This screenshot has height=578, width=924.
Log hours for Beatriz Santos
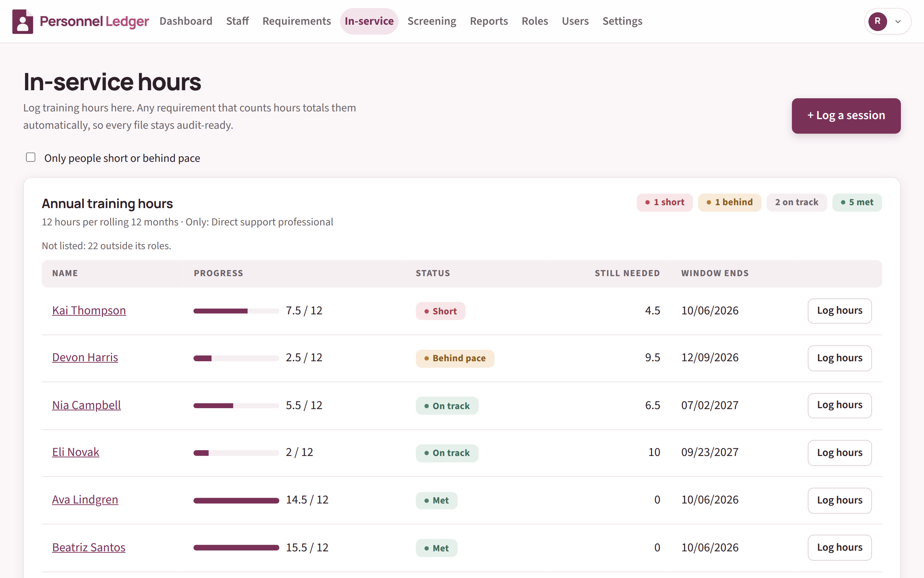[x=840, y=547]
